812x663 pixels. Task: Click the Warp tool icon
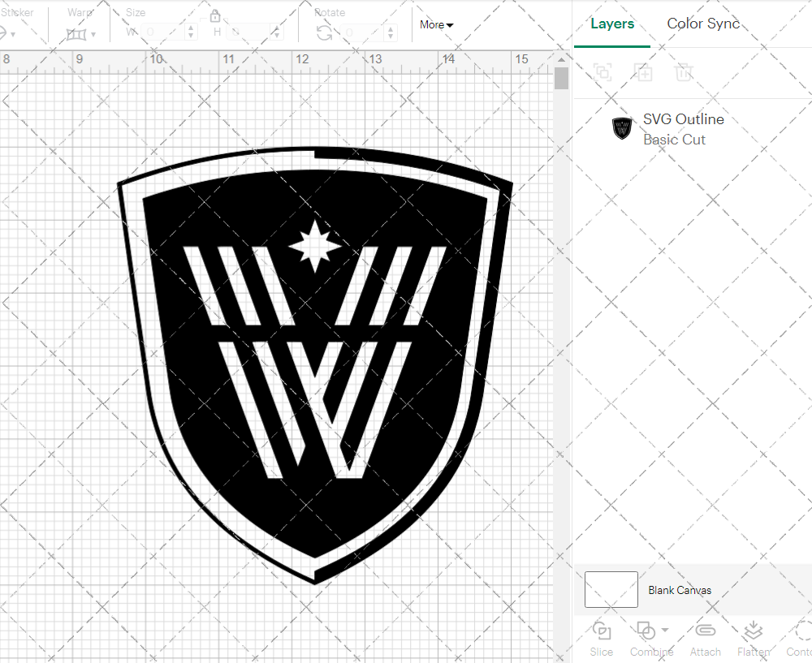[77, 34]
